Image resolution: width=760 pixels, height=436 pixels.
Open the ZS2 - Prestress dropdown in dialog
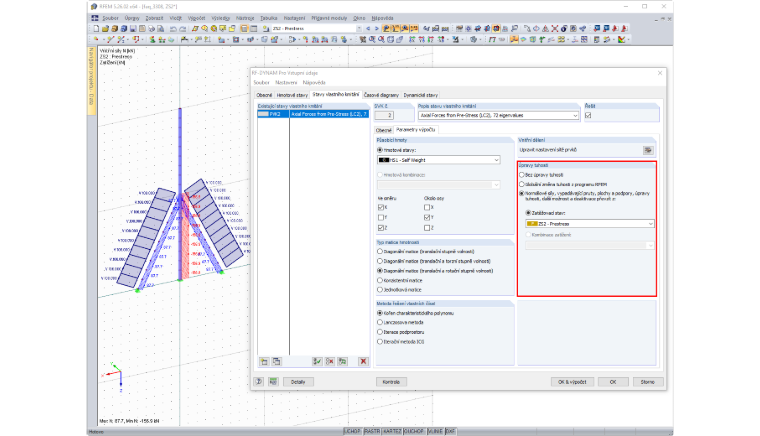coord(590,224)
